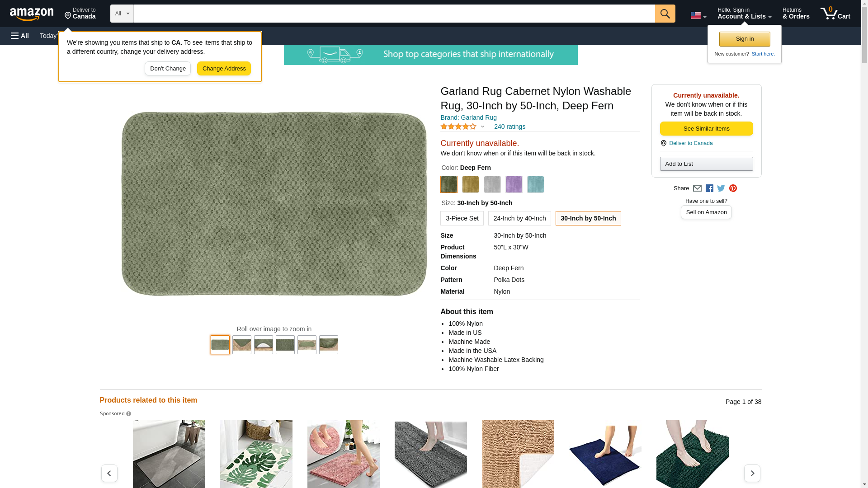Screen dimensions: 868x488
Task: Go to Amazon home logo
Action: coord(32,14)
